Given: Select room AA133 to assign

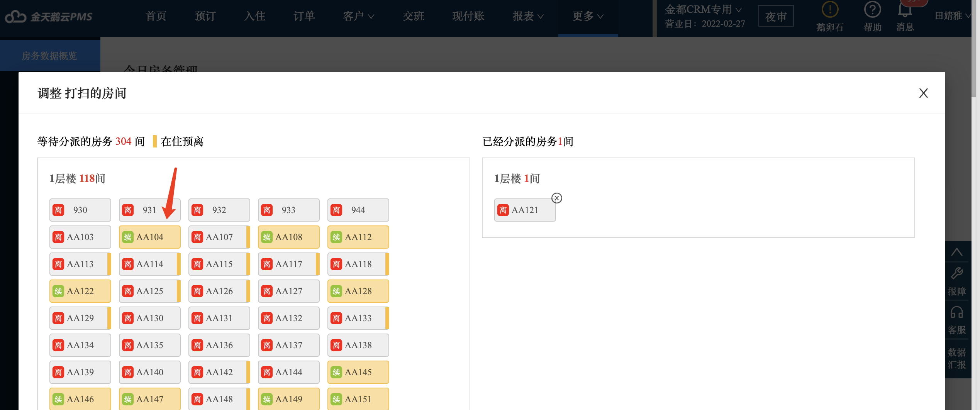Looking at the screenshot, I should coord(358,318).
